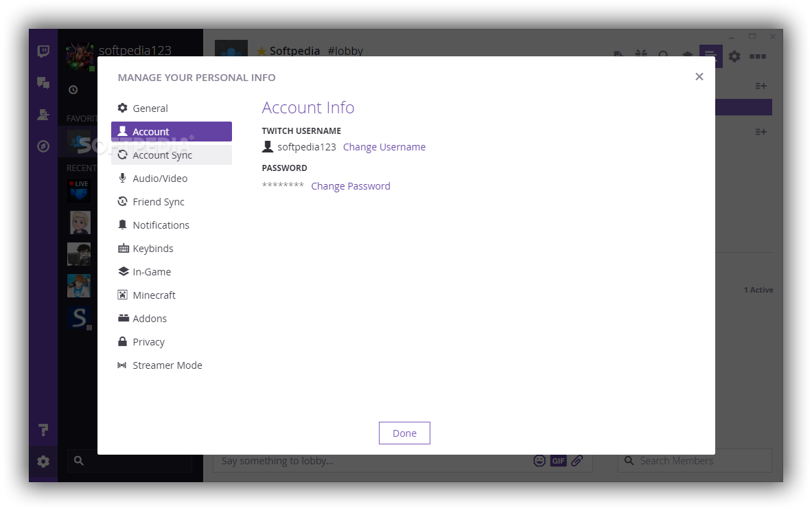Open the chat messages sidebar icon
Viewport: 812px width, 511px height.
[x=43, y=83]
